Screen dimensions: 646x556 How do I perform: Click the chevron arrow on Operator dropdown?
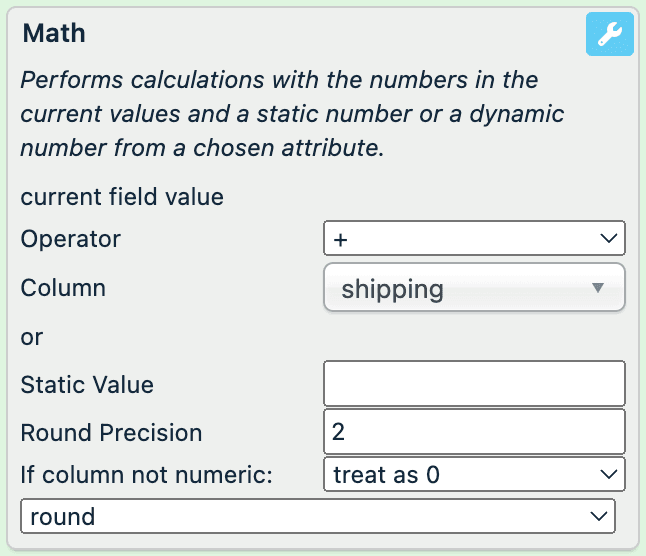click(x=607, y=239)
